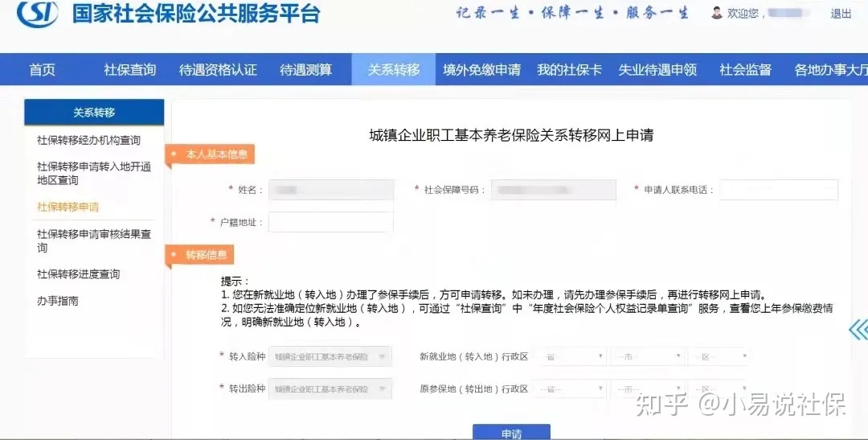Click the SI platform logo icon

coord(37,14)
